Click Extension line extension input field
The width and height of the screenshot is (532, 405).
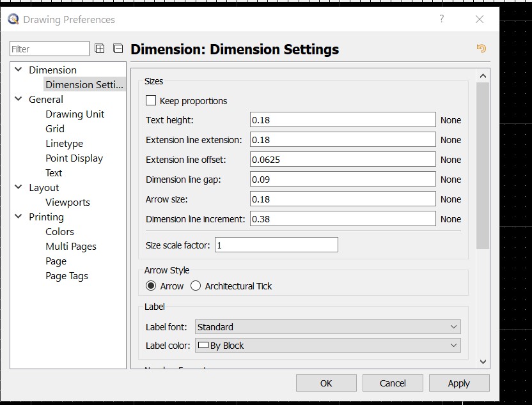[x=343, y=139]
